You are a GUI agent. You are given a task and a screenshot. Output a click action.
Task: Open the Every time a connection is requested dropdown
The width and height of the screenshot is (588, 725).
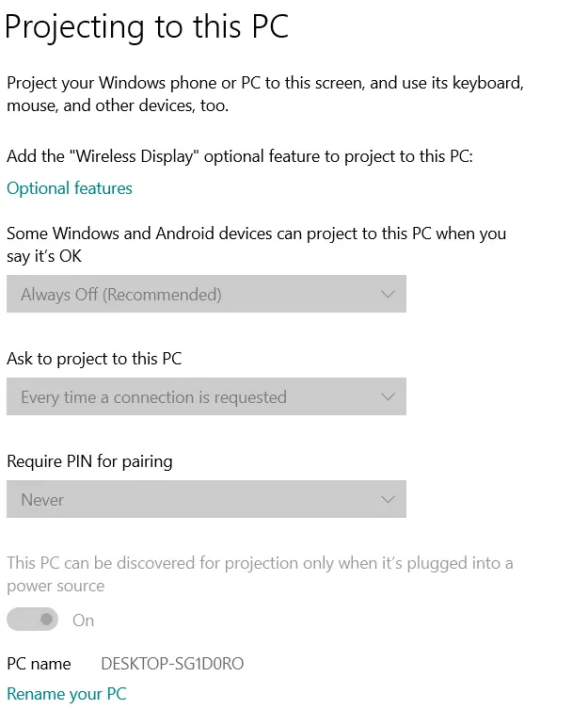206,397
